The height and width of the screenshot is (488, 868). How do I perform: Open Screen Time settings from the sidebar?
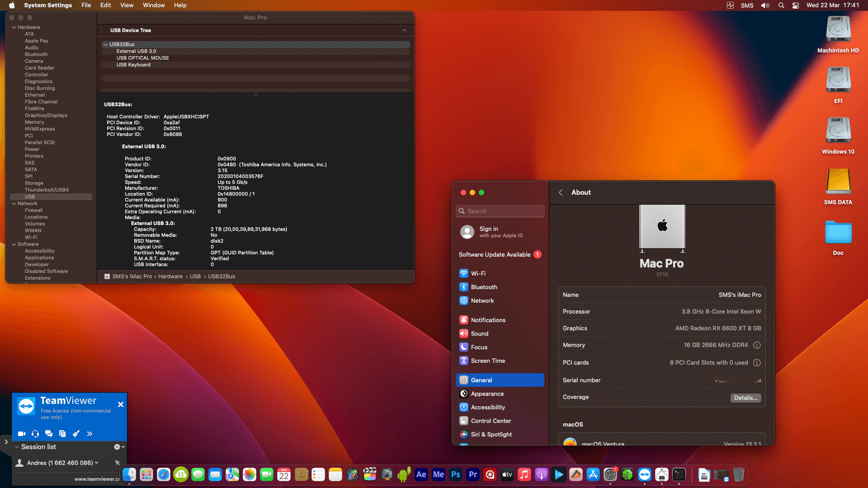pos(488,361)
